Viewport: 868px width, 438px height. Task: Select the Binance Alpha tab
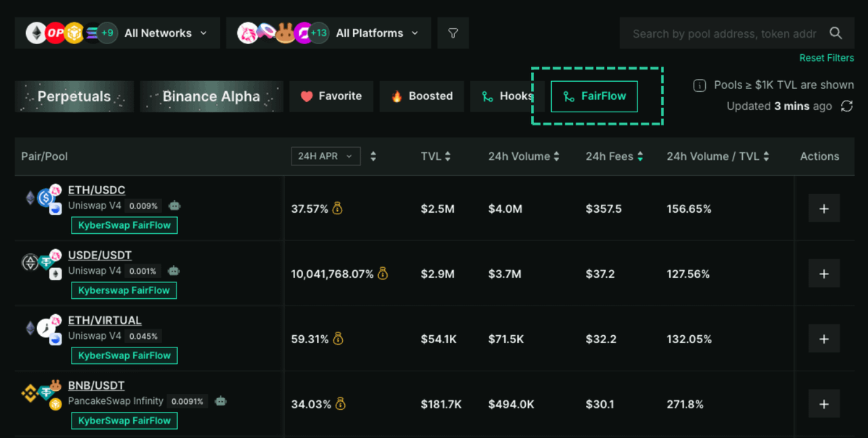click(211, 96)
